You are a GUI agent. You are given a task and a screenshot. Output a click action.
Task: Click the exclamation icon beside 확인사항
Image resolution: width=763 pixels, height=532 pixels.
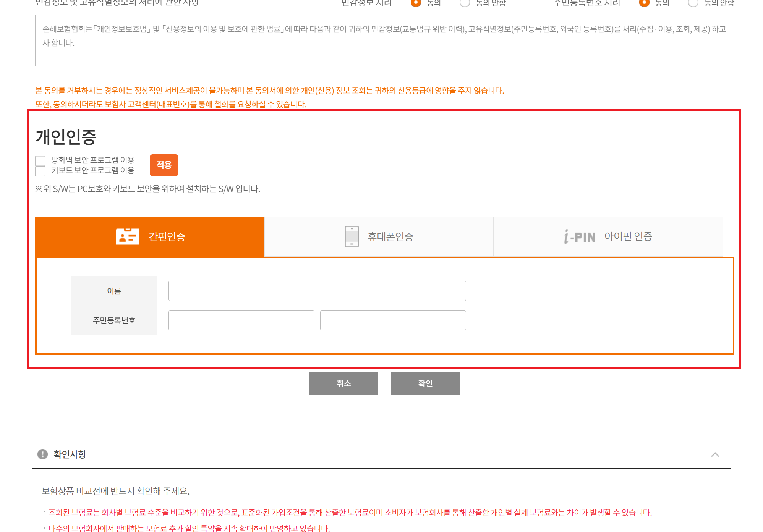[42, 454]
